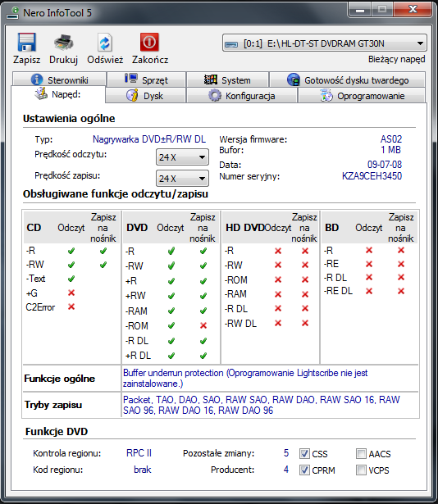
Task: Click the Nero InfoTool title bar icon
Action: [x=13, y=13]
